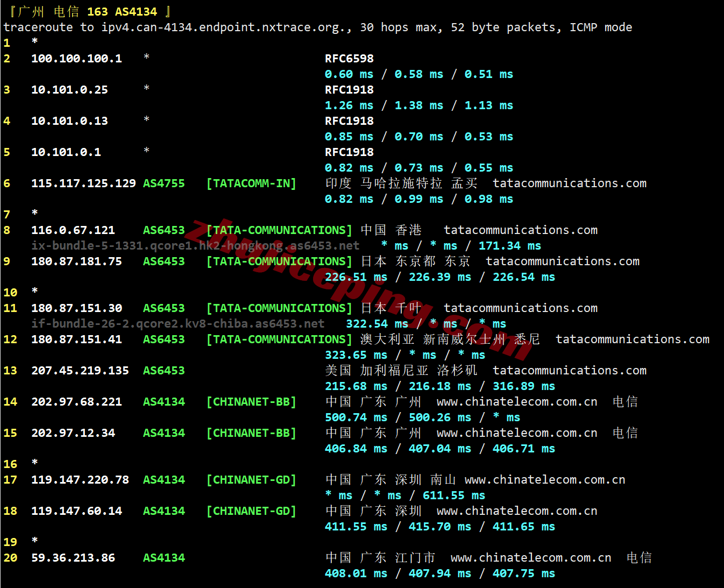Viewport: 724px width, 588px height.
Task: Select location text "印度 马哈拉施特拉 孟买"
Action: (401, 183)
